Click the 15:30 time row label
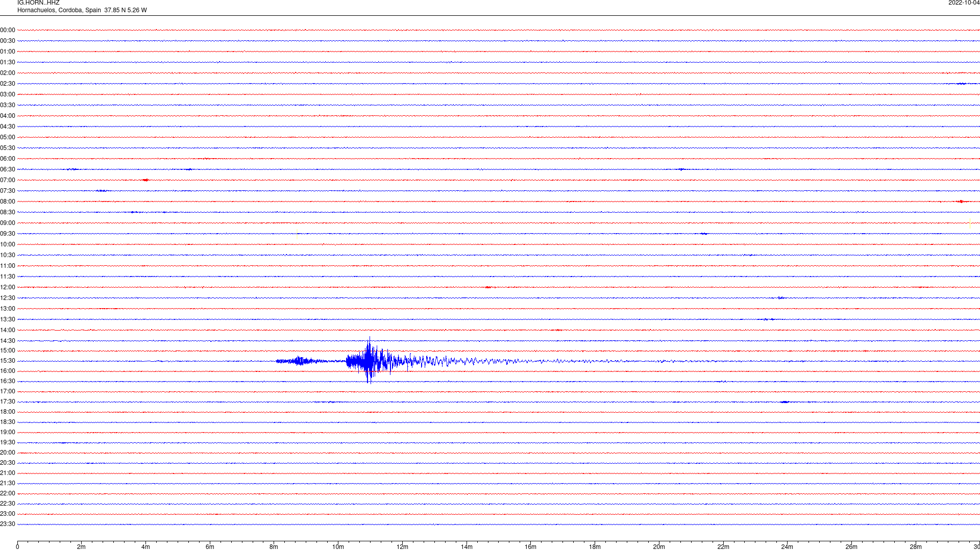This screenshot has height=551, width=980. (x=8, y=361)
